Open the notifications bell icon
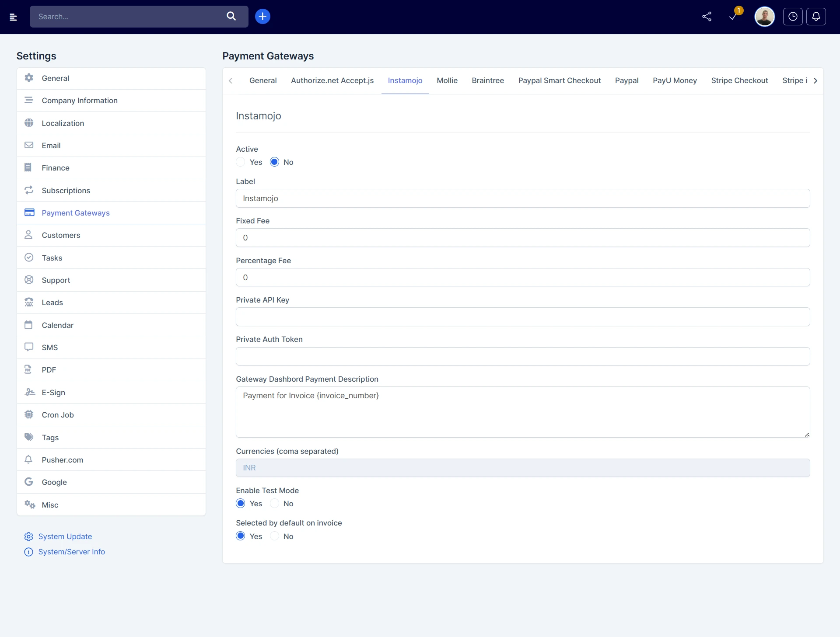Screen dimensions: 840x637 pyautogui.click(x=816, y=17)
